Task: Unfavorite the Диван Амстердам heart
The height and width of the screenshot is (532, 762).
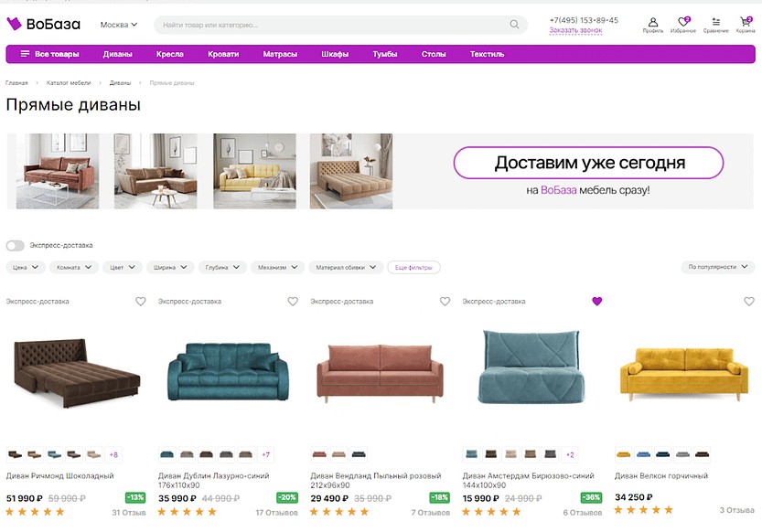Action: pos(597,302)
